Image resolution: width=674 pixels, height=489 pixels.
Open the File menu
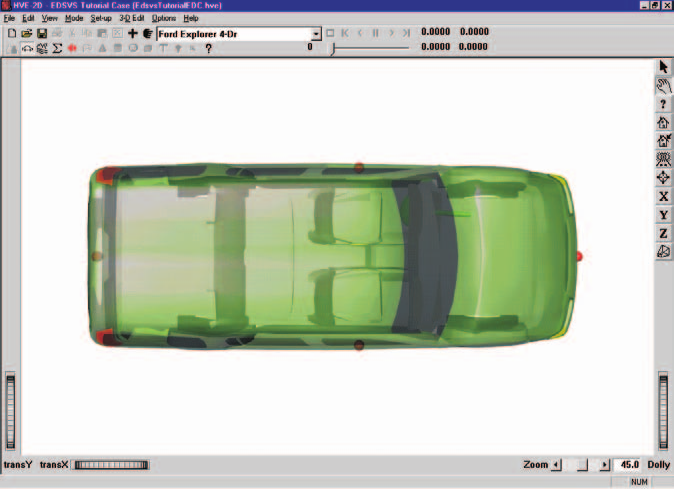[9, 18]
